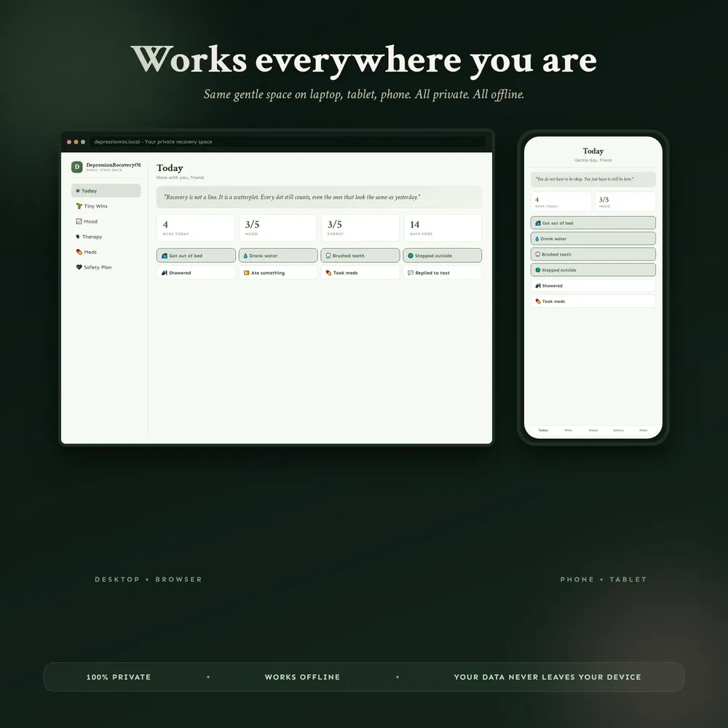Click the desktop 4 Wins Today stat card
Viewport: 728px width, 728px height.
[x=195, y=227]
